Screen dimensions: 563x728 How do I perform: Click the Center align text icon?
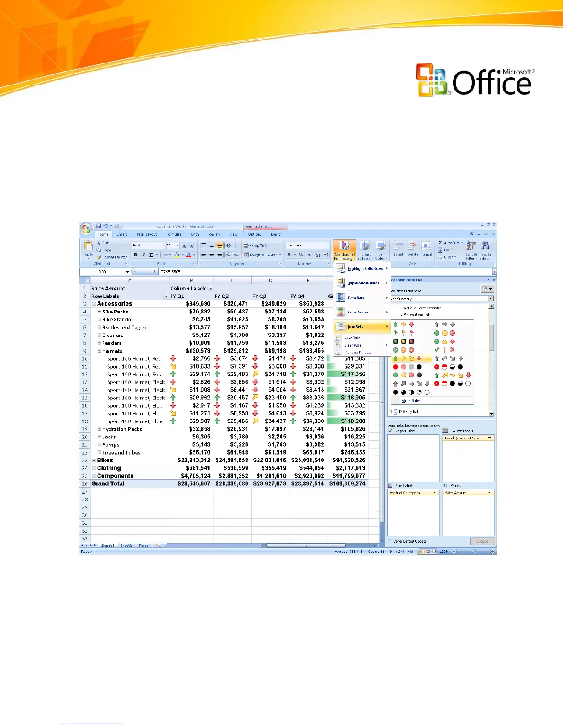pos(212,255)
